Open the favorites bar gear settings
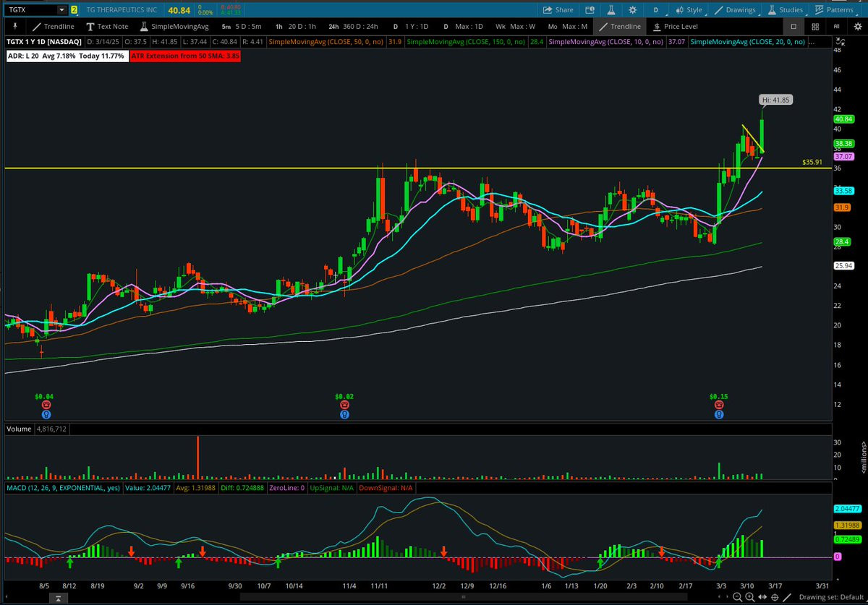 pyautogui.click(x=857, y=26)
